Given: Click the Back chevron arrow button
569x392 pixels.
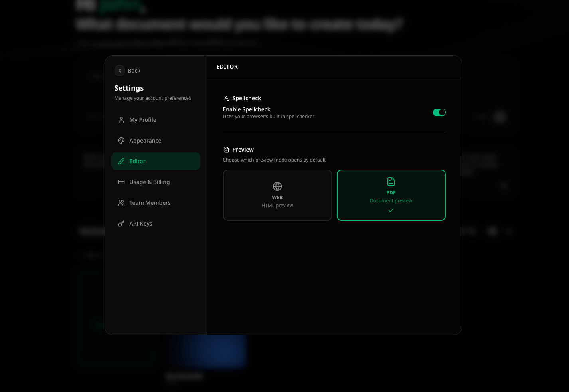Looking at the screenshot, I should pos(120,71).
